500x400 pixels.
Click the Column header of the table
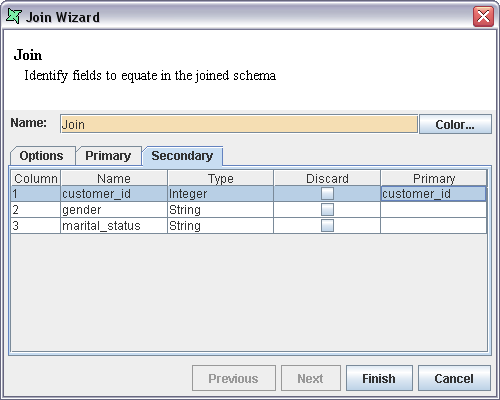pyautogui.click(x=36, y=178)
